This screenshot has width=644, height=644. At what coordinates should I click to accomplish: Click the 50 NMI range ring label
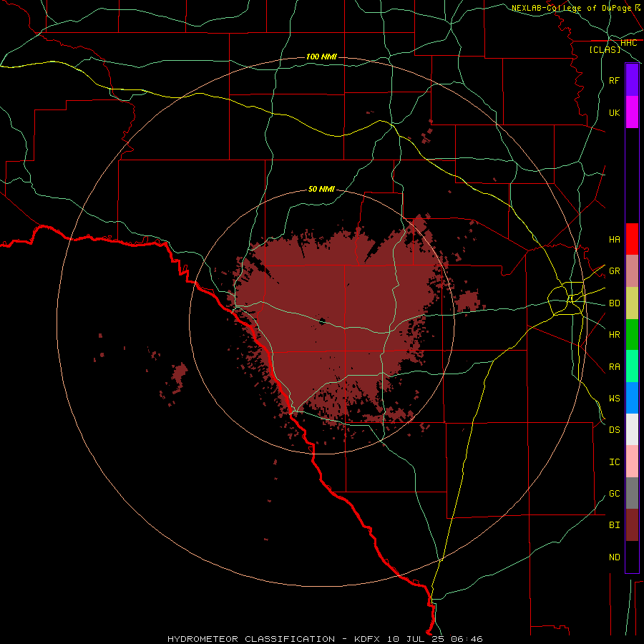click(321, 189)
